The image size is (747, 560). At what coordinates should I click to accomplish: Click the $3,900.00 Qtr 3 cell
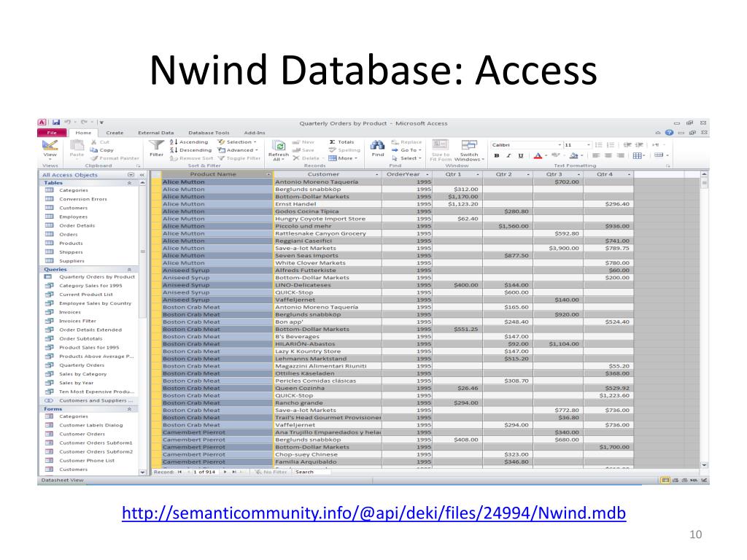558,248
